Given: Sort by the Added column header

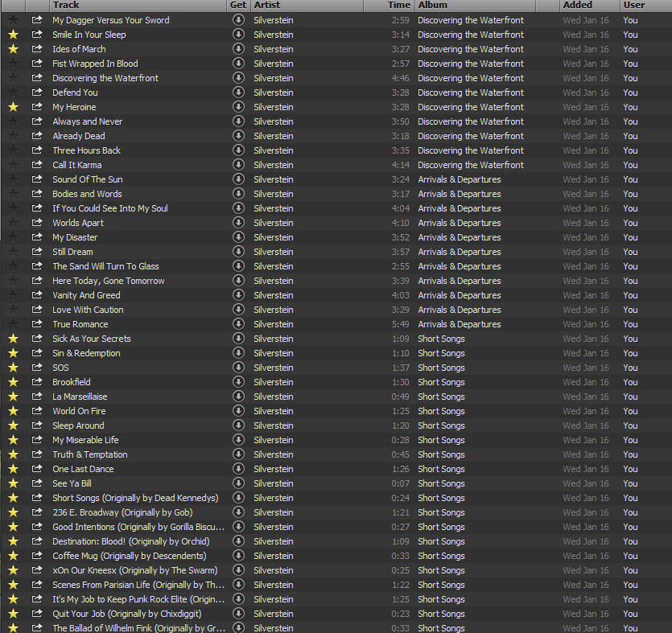Looking at the screenshot, I should (x=589, y=5).
